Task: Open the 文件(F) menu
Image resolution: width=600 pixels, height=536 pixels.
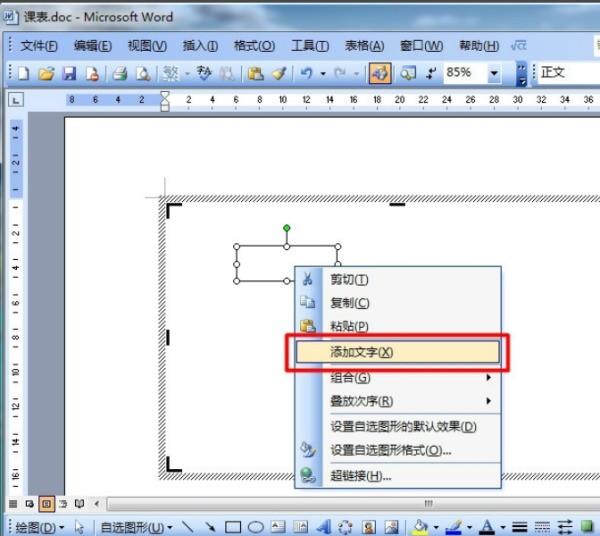Action: coord(39,46)
